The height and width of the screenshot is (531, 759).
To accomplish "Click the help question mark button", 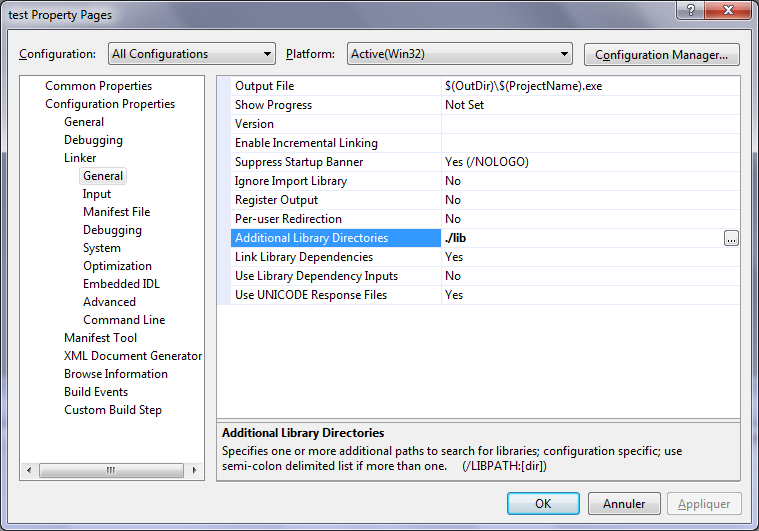I will click(689, 9).
